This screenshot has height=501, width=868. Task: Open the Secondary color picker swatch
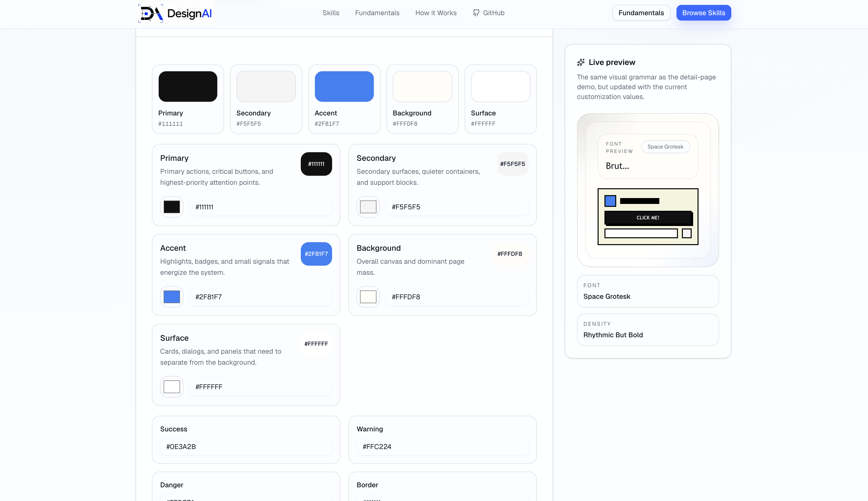click(368, 207)
